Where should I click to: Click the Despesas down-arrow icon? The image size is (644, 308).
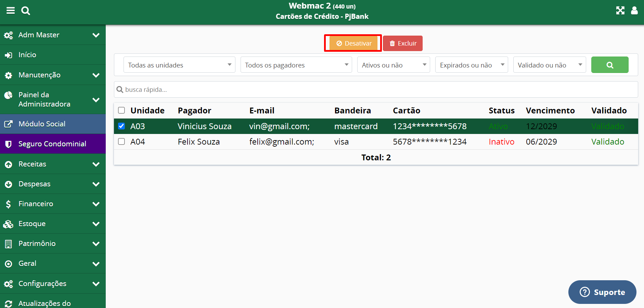[x=9, y=184]
